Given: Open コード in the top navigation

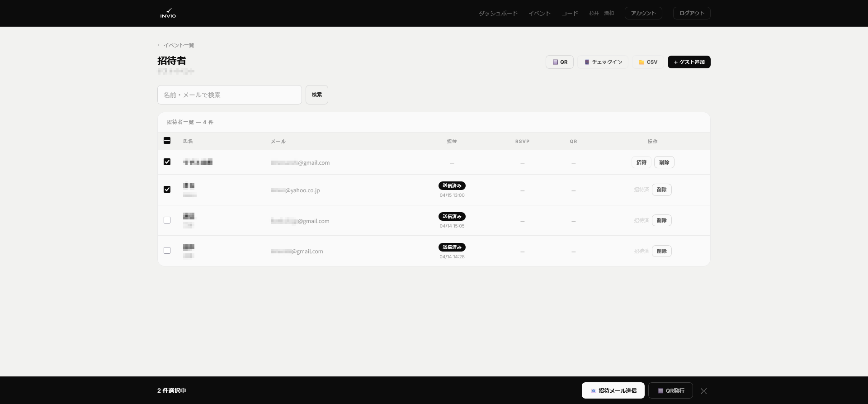Looking at the screenshot, I should [x=570, y=13].
